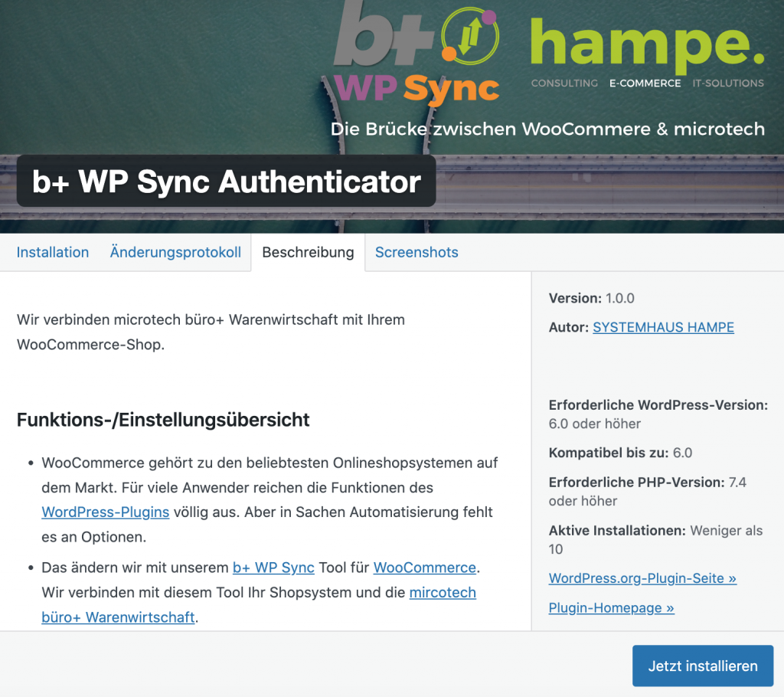Click the E-COMMERCE label under hampe
This screenshot has width=784, height=697.
coord(645,83)
